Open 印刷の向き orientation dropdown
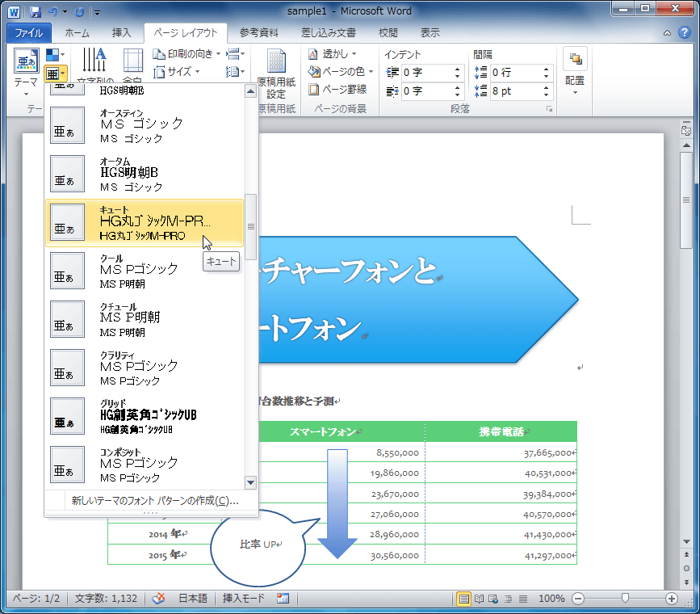The width and height of the screenshot is (700, 614). point(187,54)
